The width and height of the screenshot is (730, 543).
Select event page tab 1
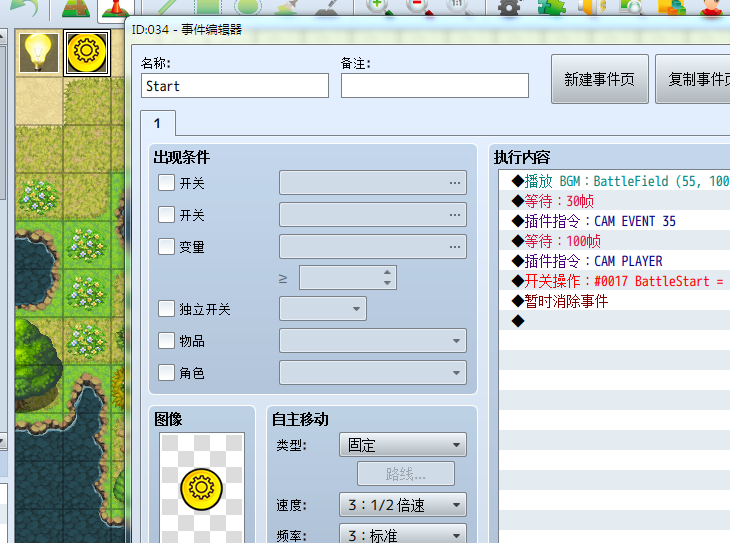click(158, 123)
